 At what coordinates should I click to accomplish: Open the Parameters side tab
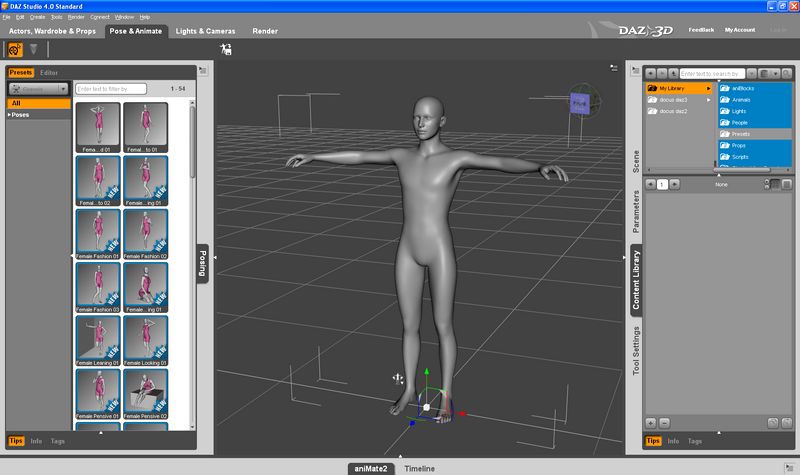(x=636, y=212)
